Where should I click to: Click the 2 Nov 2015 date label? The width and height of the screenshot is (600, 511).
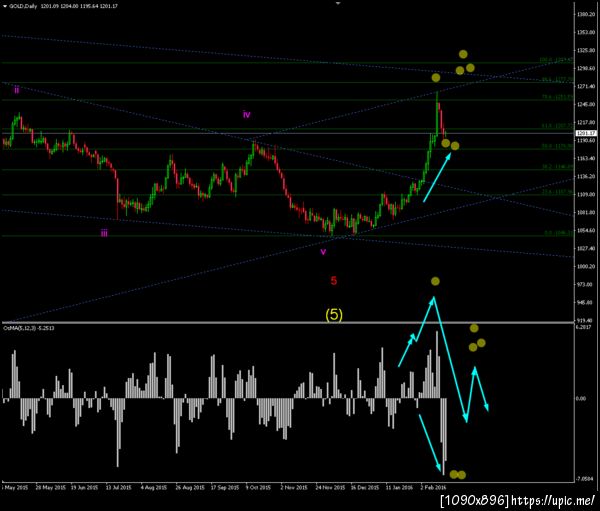pos(294,488)
